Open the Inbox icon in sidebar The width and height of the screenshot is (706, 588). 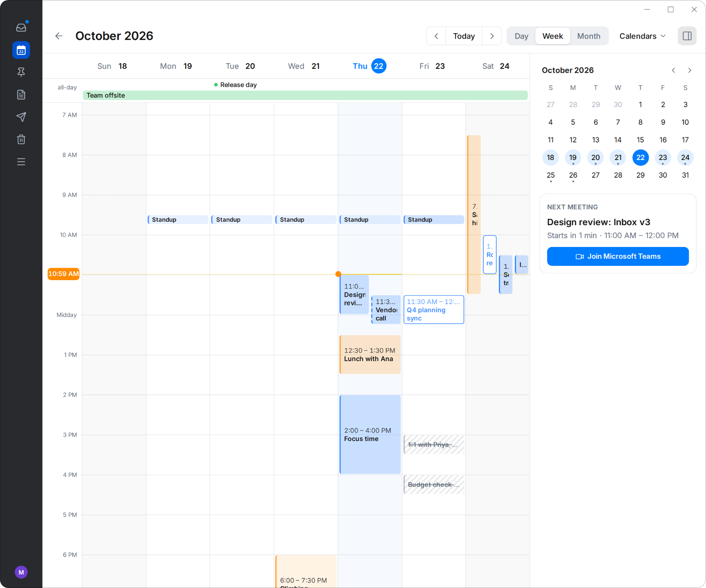pos(21,27)
